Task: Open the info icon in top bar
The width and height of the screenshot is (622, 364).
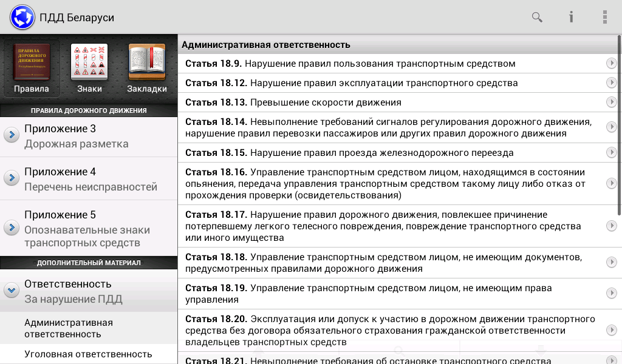Action: 571,17
